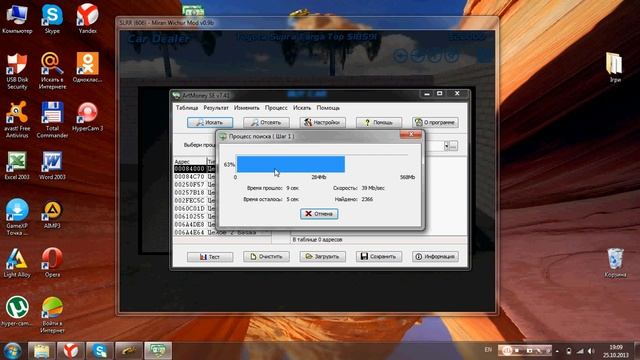This screenshot has height=360, width=640.
Task: Click the Сохранить save button
Action: click(x=379, y=257)
